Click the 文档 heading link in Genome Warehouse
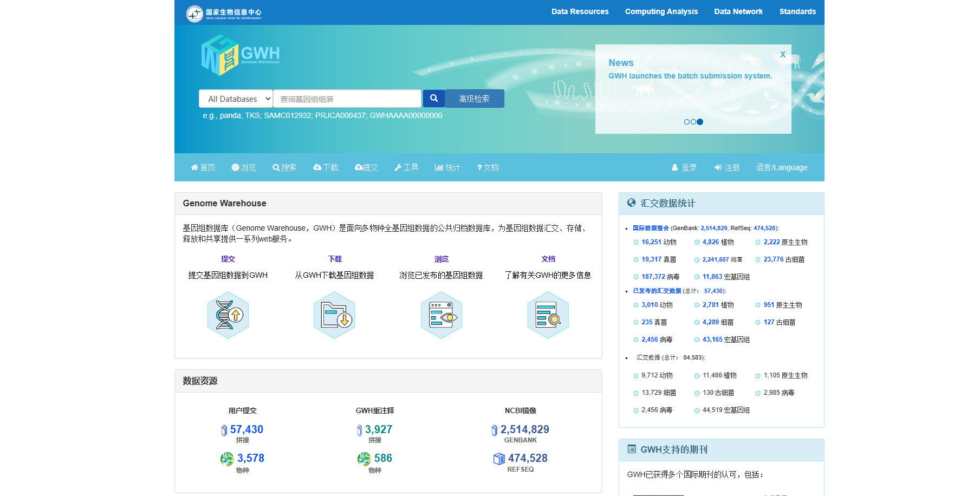This screenshot has height=496, width=980. [x=548, y=259]
